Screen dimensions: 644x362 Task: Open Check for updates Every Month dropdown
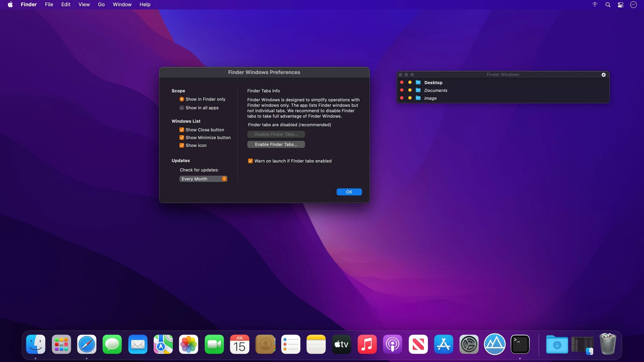203,179
